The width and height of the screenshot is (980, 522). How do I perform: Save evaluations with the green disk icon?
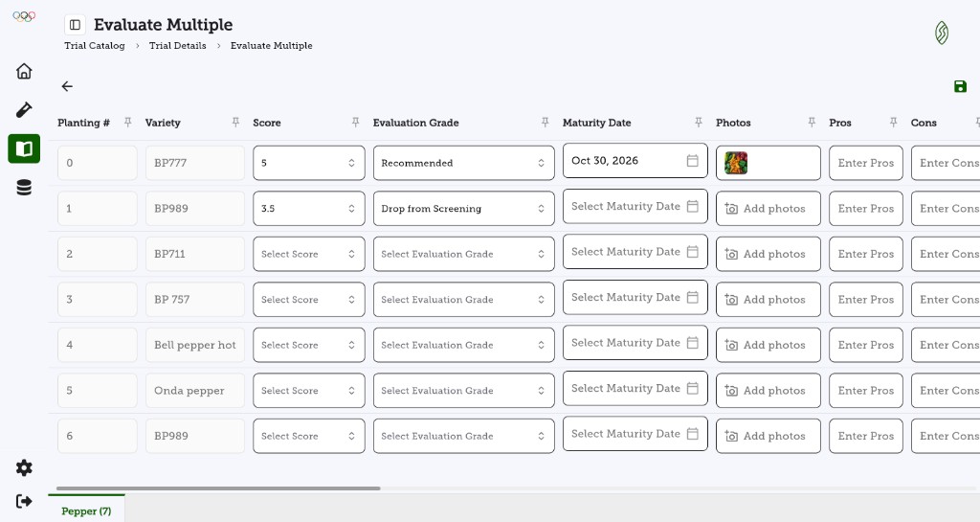click(x=961, y=86)
